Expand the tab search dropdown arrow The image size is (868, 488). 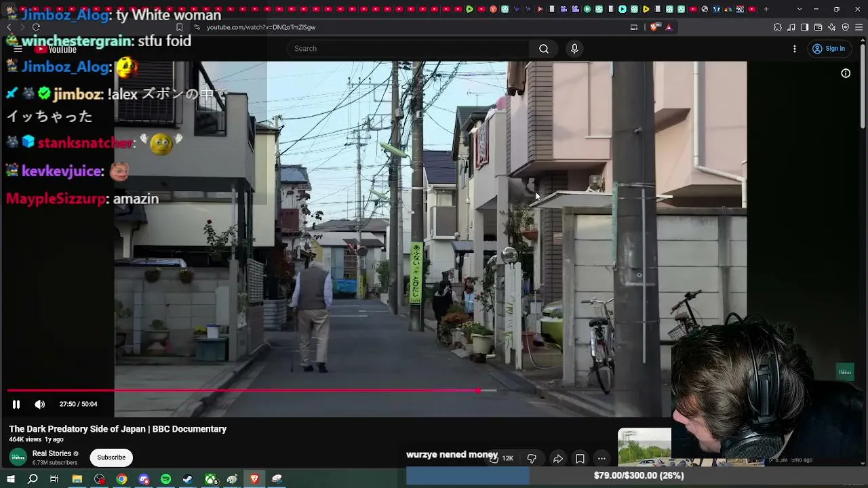pyautogui.click(x=800, y=9)
